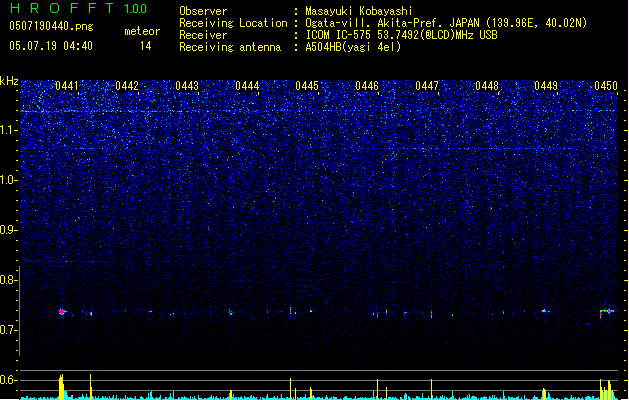This screenshot has width=629, height=400.
Task: Click the bright pink meteor echo near 0441
Action: (62, 312)
